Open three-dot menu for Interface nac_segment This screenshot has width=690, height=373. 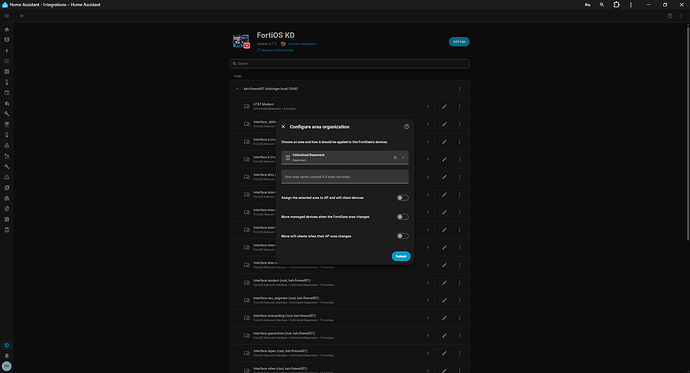coord(459,300)
